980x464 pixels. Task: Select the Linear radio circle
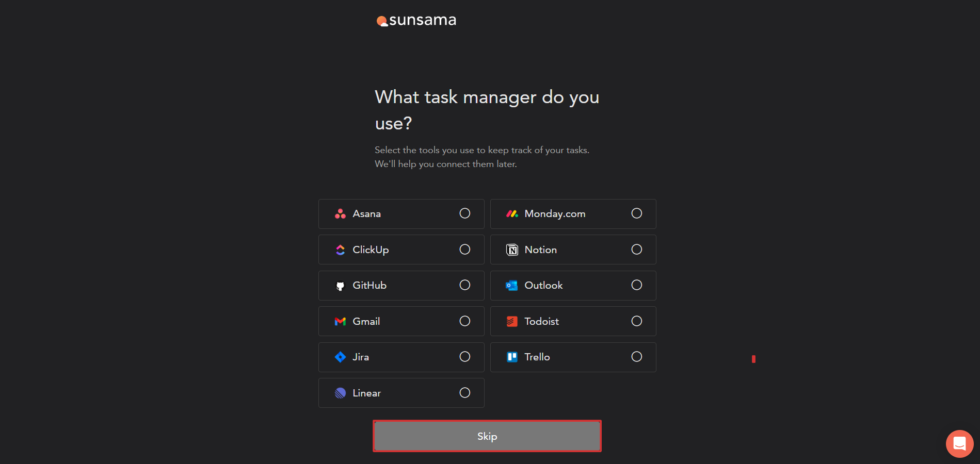(x=465, y=393)
